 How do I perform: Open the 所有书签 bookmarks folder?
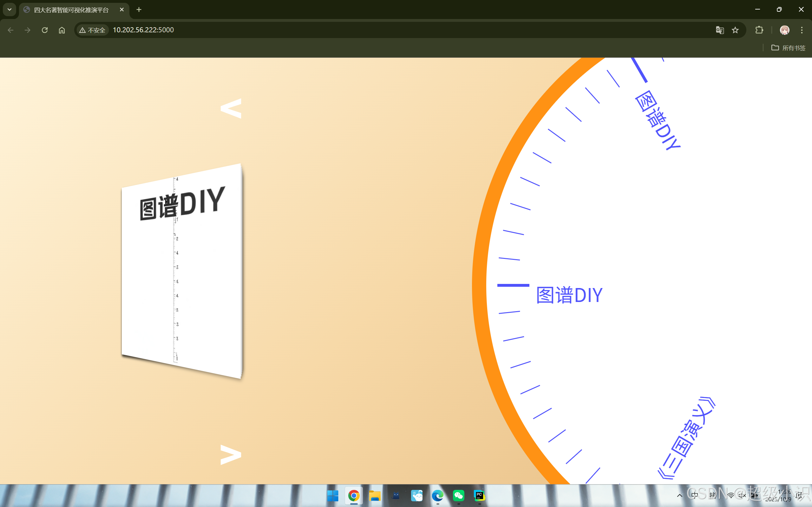click(x=788, y=48)
